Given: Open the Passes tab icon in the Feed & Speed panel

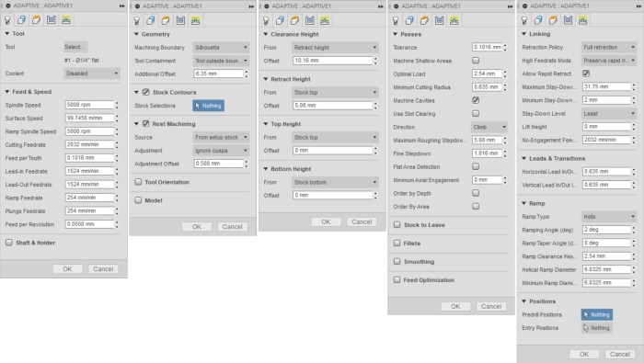Looking at the screenshot, I should pyautogui.click(x=51, y=19).
